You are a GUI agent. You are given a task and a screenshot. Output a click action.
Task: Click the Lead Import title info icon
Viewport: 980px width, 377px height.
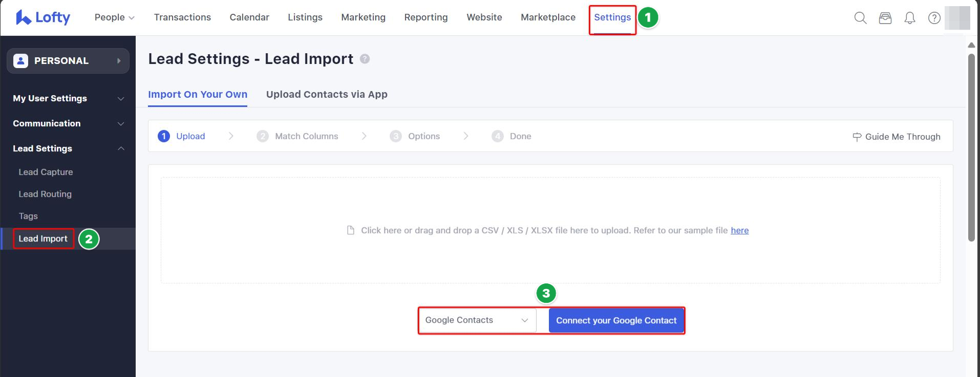pos(365,59)
